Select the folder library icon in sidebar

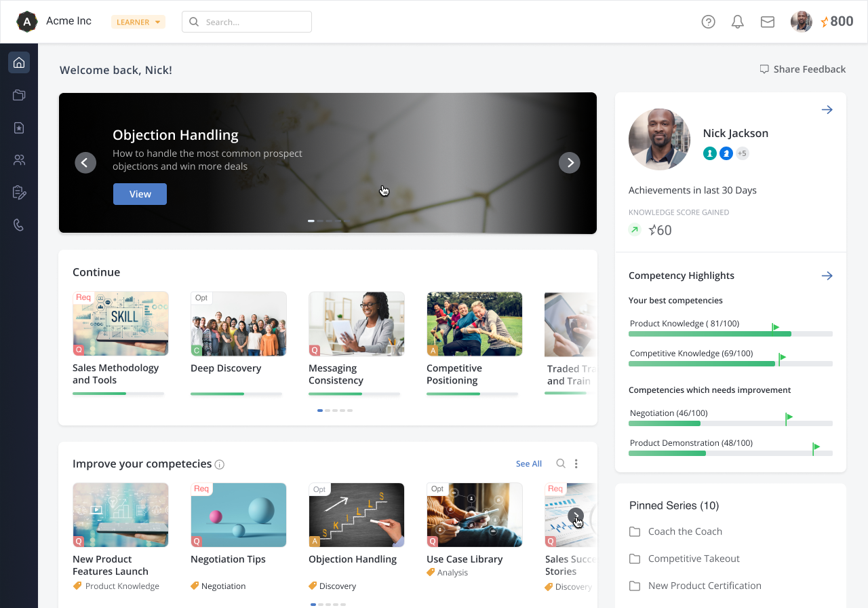pyautogui.click(x=18, y=94)
